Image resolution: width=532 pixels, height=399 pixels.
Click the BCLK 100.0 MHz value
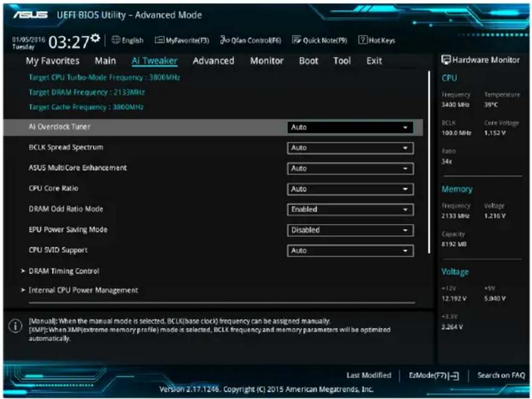[456, 133]
